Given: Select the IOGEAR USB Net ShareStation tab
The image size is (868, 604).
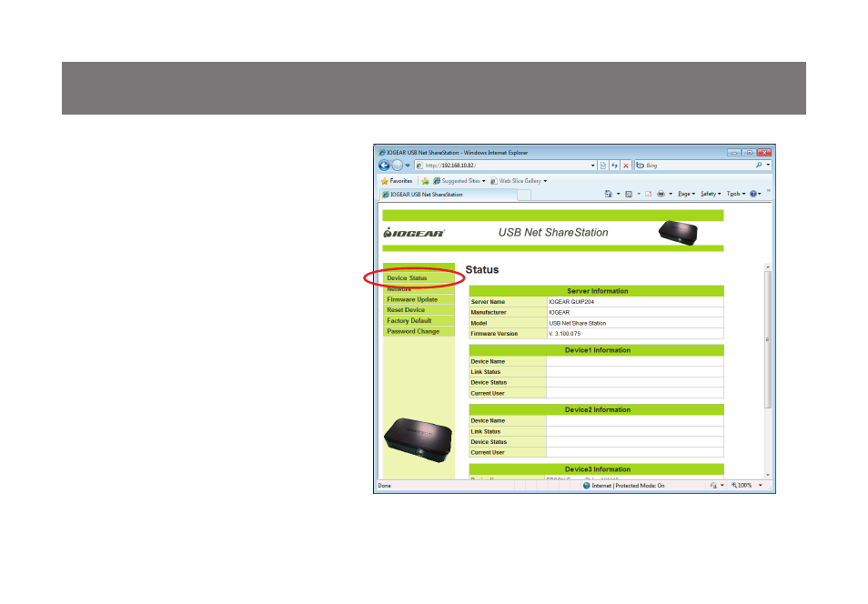Looking at the screenshot, I should click(x=449, y=195).
